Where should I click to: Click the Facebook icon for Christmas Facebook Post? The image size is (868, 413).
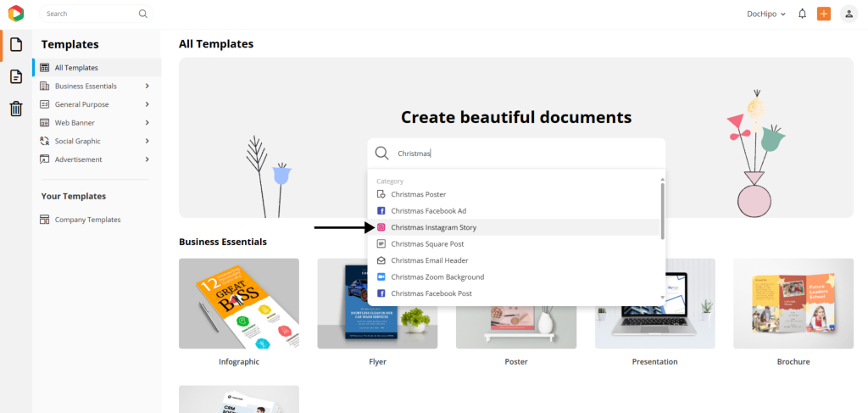(x=381, y=293)
